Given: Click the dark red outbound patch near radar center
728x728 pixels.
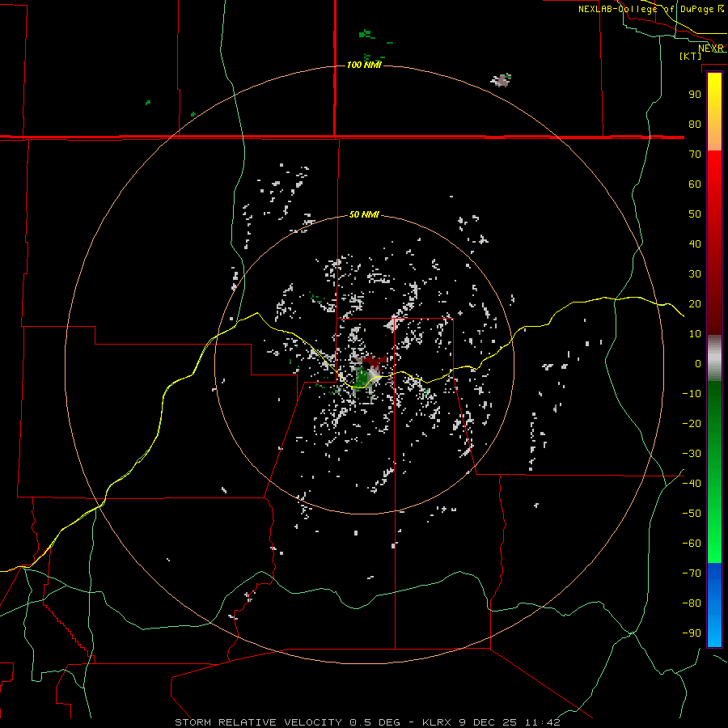Looking at the screenshot, I should click(375, 362).
